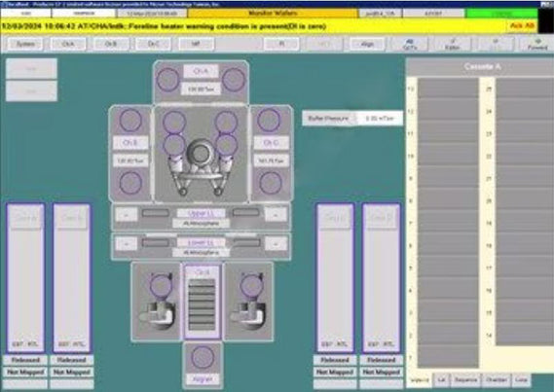Switch to the Sequence tab
This screenshot has width=554, height=392.
[x=466, y=380]
